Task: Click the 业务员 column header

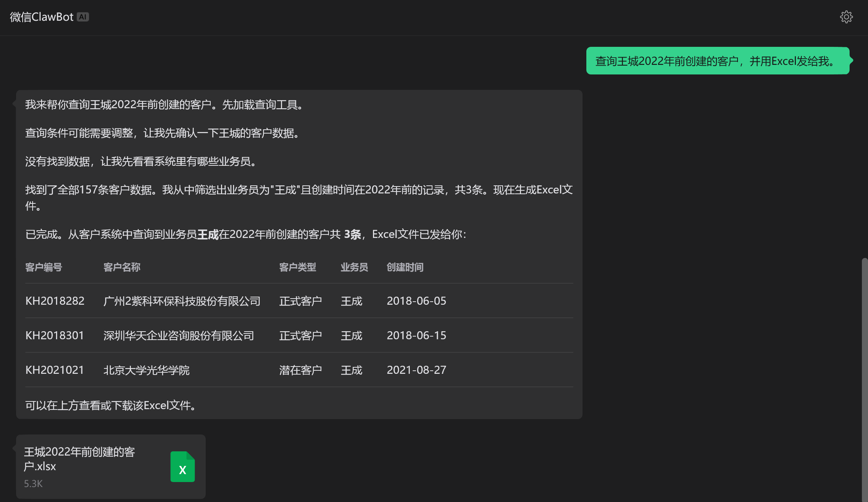Action: (354, 267)
